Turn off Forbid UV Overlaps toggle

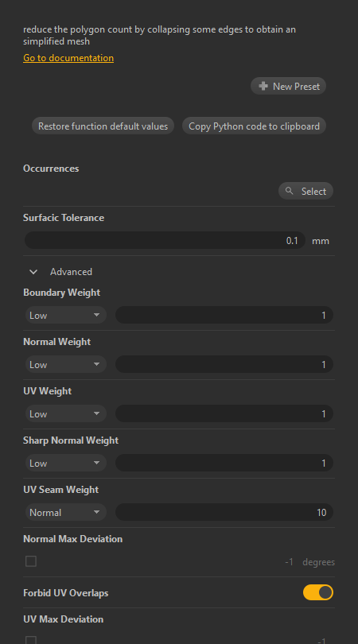click(x=318, y=592)
